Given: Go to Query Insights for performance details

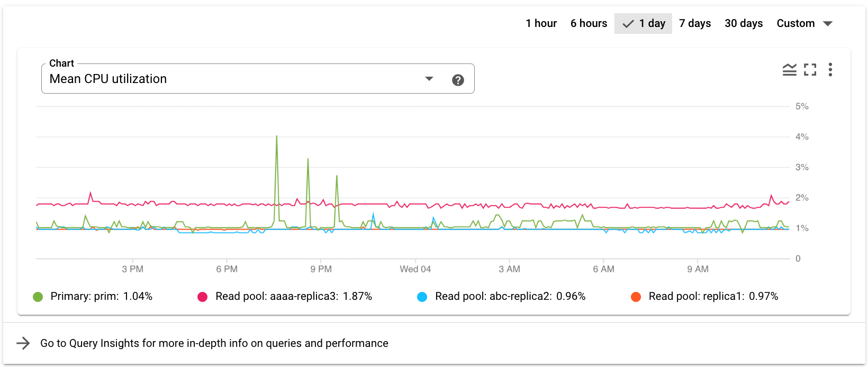Looking at the screenshot, I should [214, 343].
